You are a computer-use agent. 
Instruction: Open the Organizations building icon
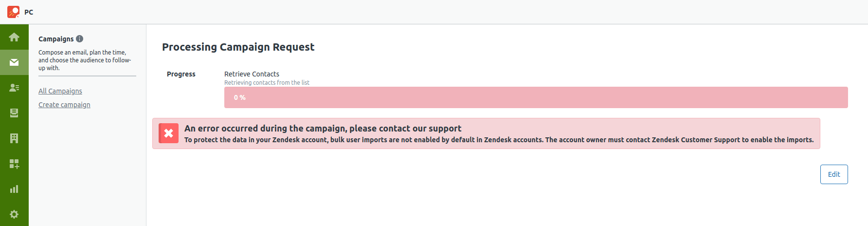pos(14,138)
